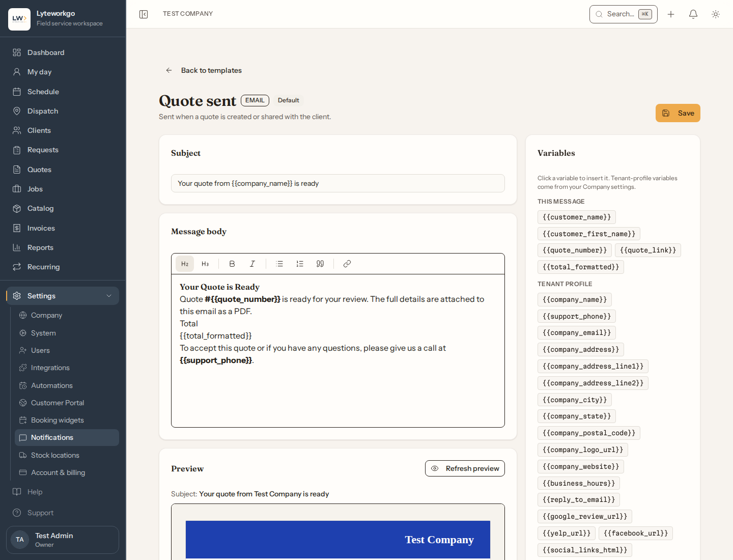Insert {{yelp_url}} variable

point(567,533)
